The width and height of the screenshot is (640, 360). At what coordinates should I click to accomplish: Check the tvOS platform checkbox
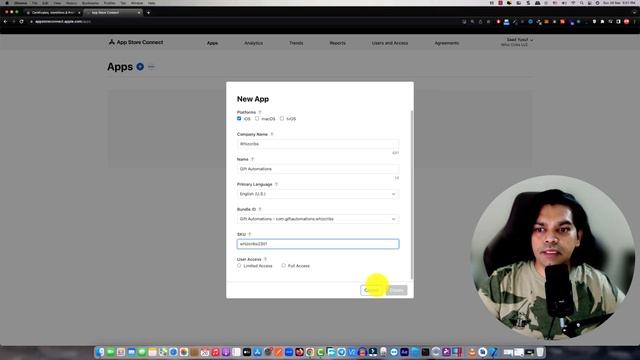pos(282,118)
